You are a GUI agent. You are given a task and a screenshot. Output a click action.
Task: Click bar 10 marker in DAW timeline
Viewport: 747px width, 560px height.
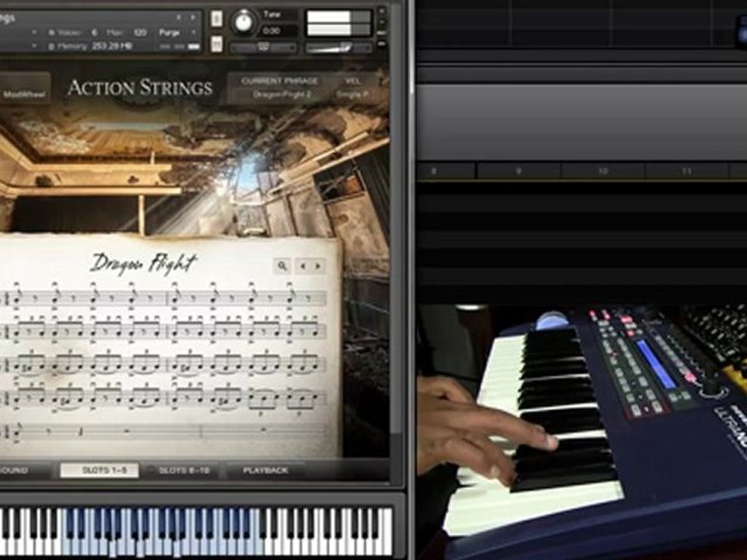(603, 170)
